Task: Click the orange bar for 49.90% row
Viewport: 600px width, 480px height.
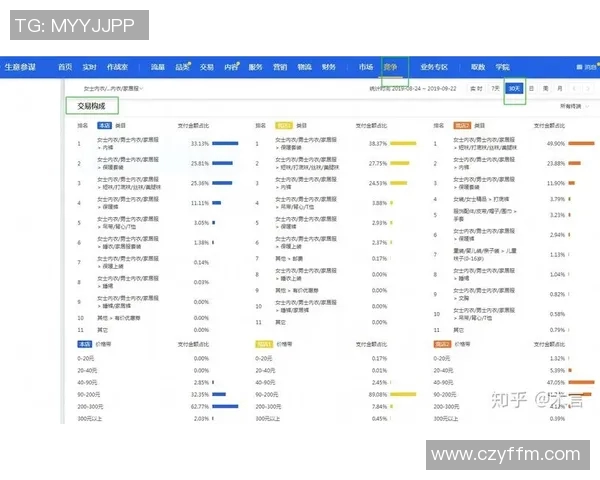Action: click(x=582, y=143)
